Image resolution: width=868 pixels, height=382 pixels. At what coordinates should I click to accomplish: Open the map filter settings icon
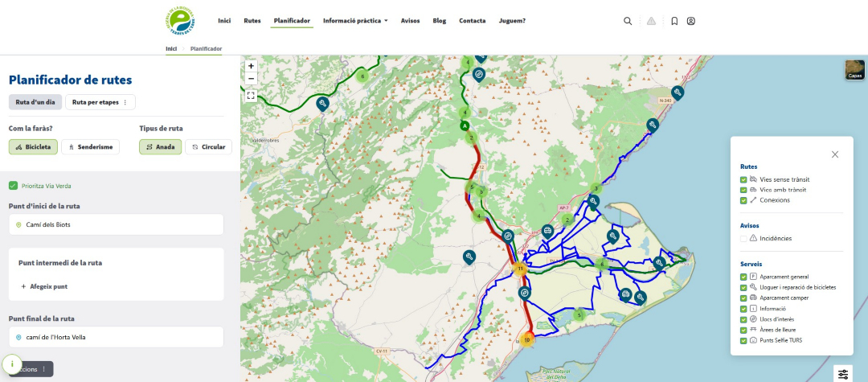(842, 373)
